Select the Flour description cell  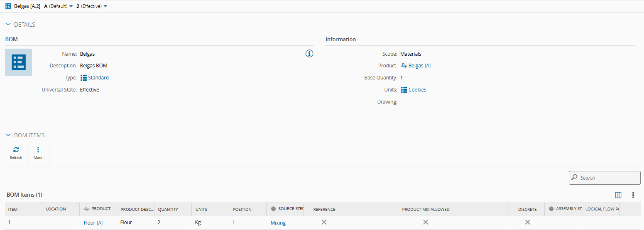click(x=136, y=223)
